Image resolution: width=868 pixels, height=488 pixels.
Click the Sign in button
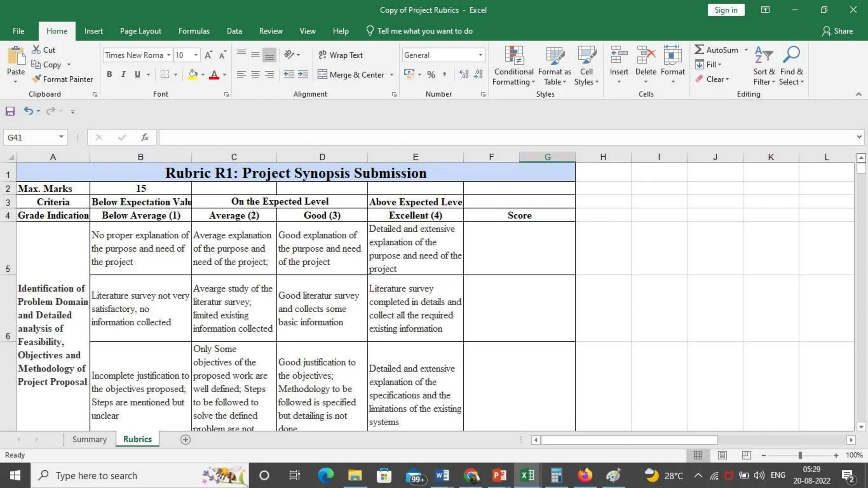click(x=726, y=10)
